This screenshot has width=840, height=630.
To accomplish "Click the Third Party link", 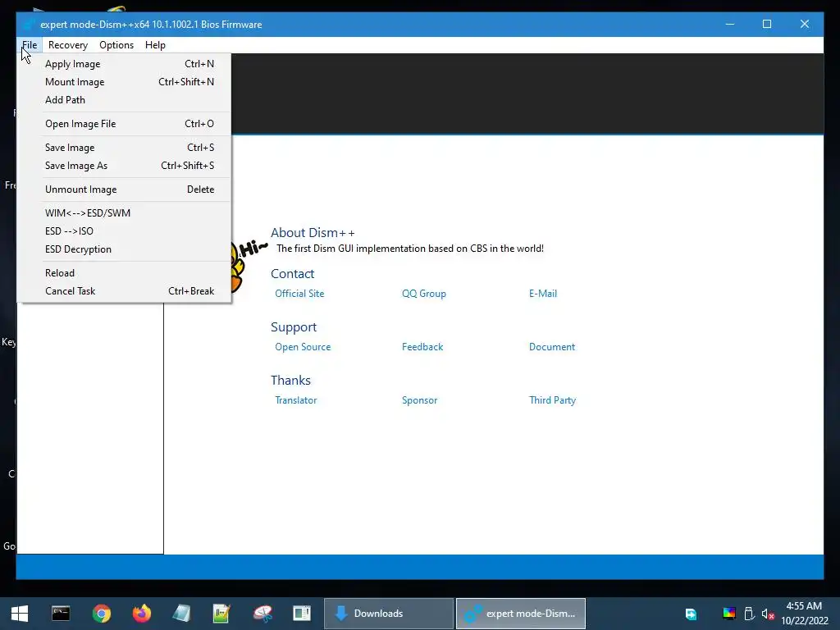I will pos(552,400).
